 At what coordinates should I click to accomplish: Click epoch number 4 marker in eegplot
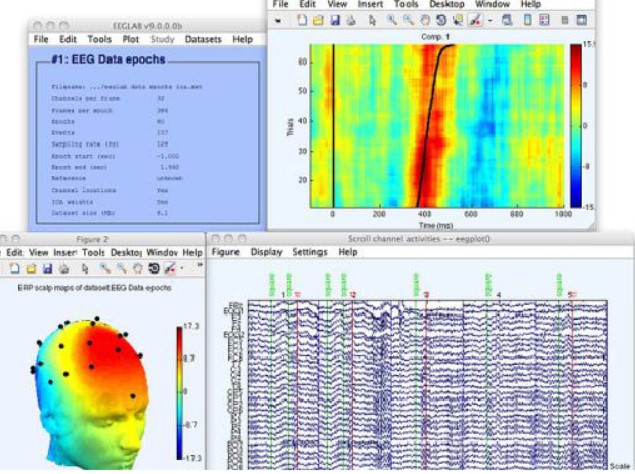pos(499,295)
